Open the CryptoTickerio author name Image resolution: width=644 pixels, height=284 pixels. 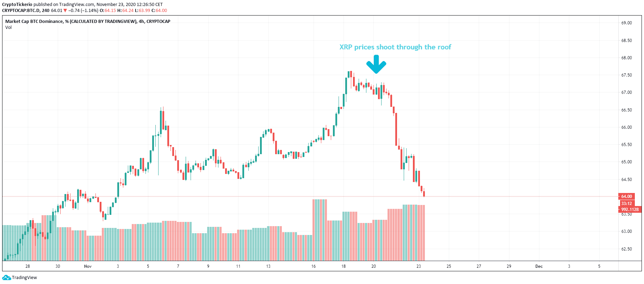17,5
